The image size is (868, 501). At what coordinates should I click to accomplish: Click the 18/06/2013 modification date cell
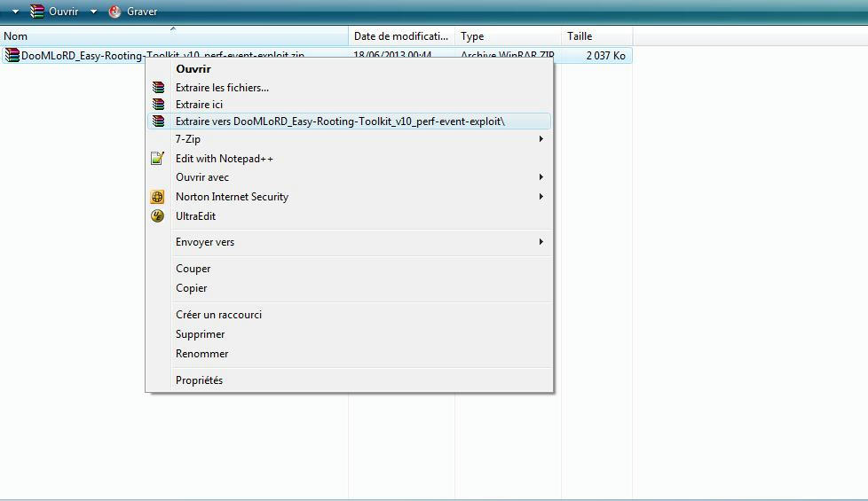[392, 55]
